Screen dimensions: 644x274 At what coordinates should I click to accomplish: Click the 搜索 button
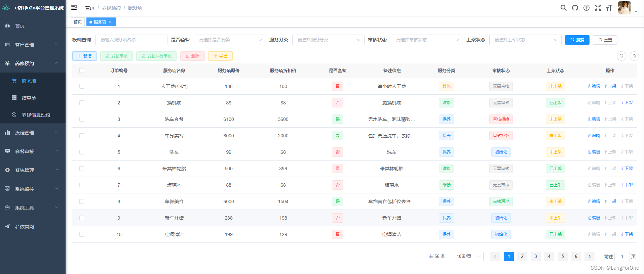point(577,40)
